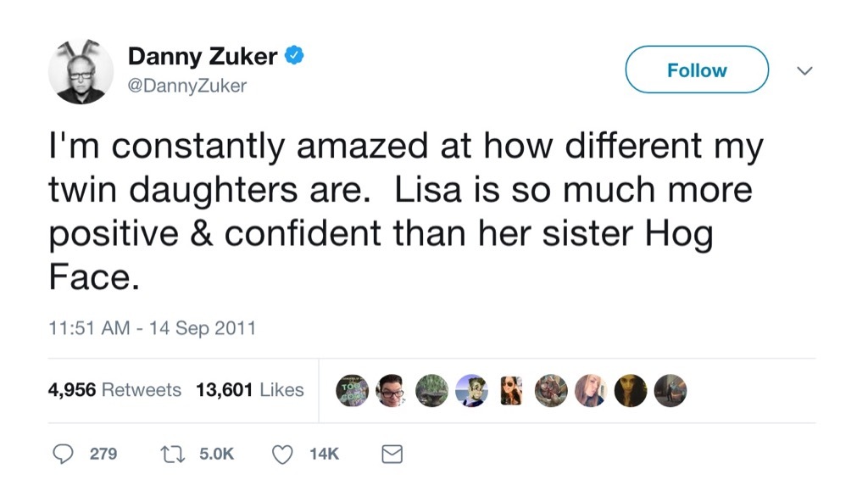Expand the dropdown chevron at top right

click(804, 72)
